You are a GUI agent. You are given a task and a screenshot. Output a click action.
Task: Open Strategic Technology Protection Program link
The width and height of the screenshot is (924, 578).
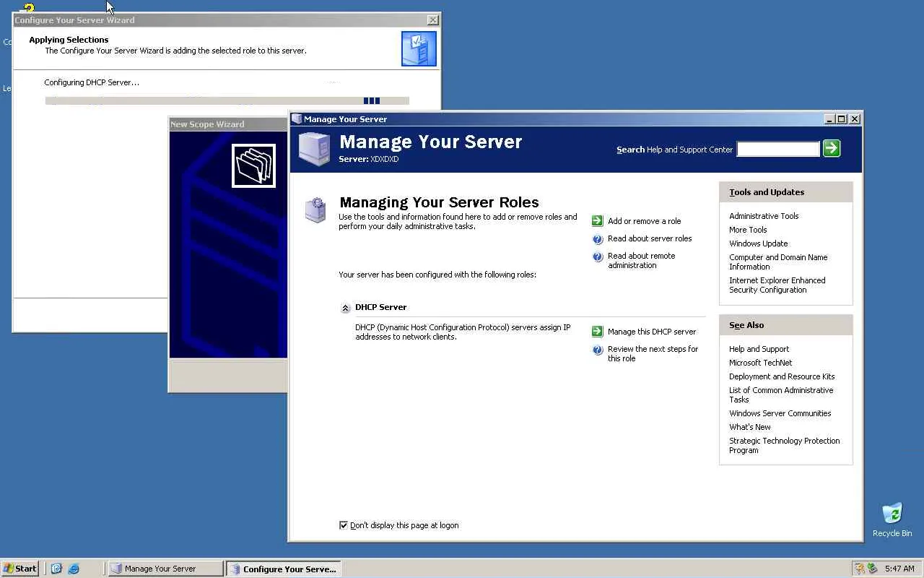[x=785, y=445]
